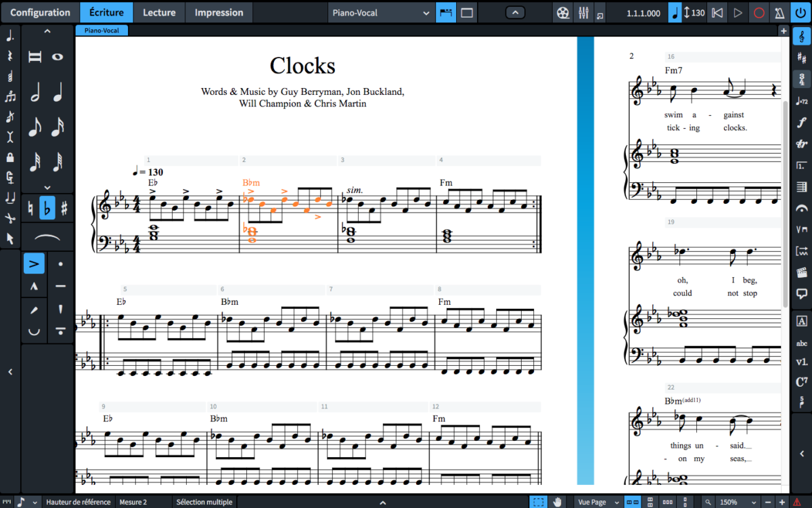The height and width of the screenshot is (508, 812).
Task: Open the dynamics panel with forte icon
Action: pos(802,123)
